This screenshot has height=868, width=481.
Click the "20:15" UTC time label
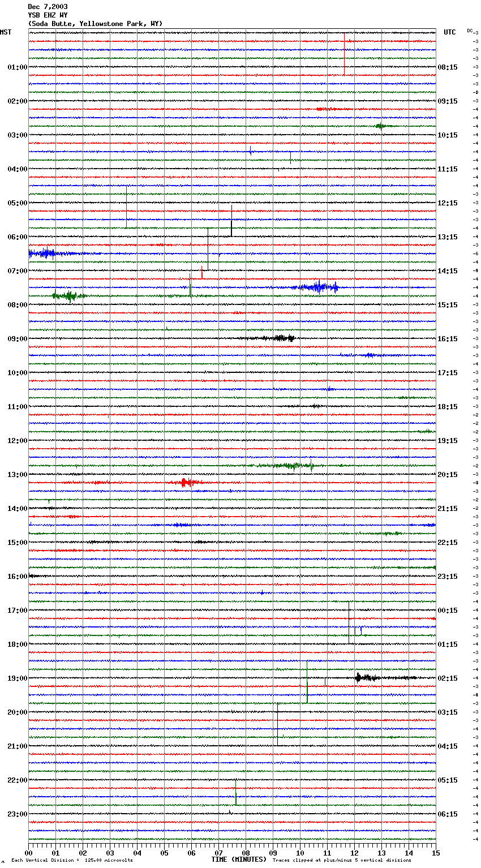(448, 475)
